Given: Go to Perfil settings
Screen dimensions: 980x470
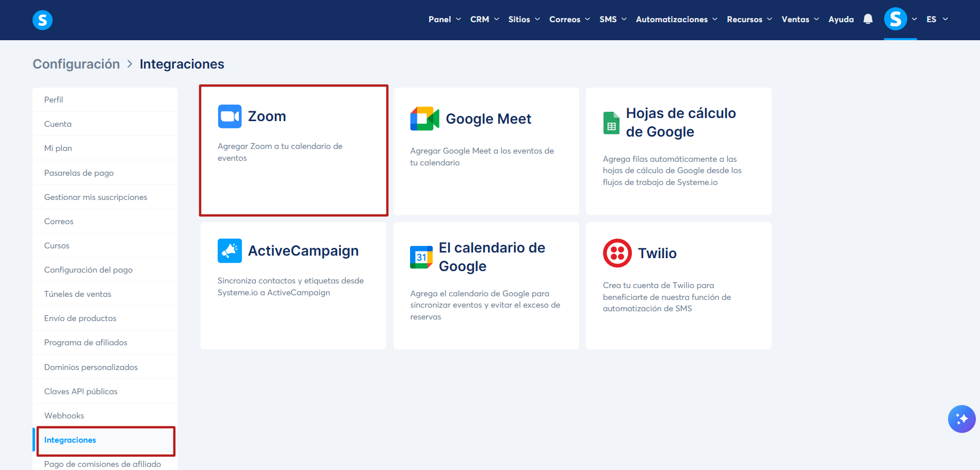Looking at the screenshot, I should point(105,100).
